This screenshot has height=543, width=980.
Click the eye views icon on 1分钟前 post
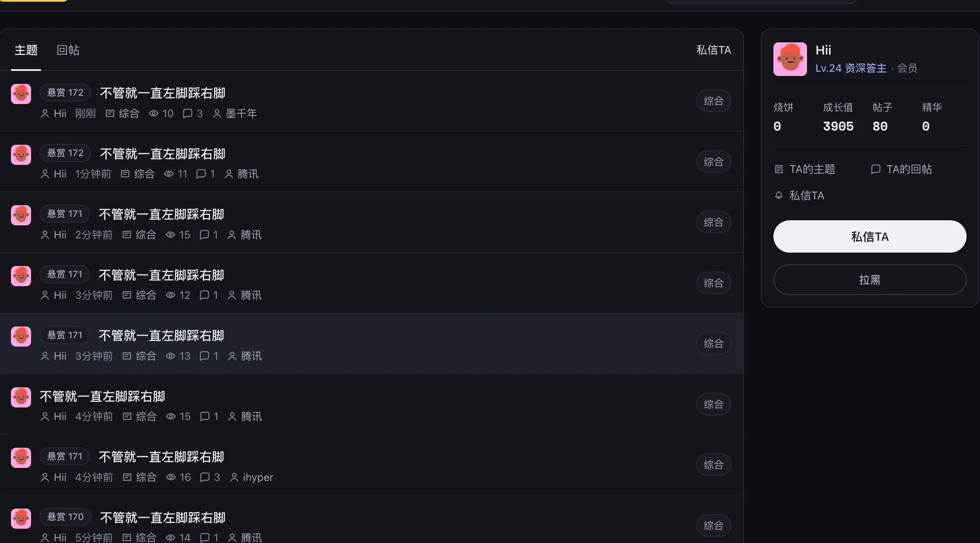[169, 174]
